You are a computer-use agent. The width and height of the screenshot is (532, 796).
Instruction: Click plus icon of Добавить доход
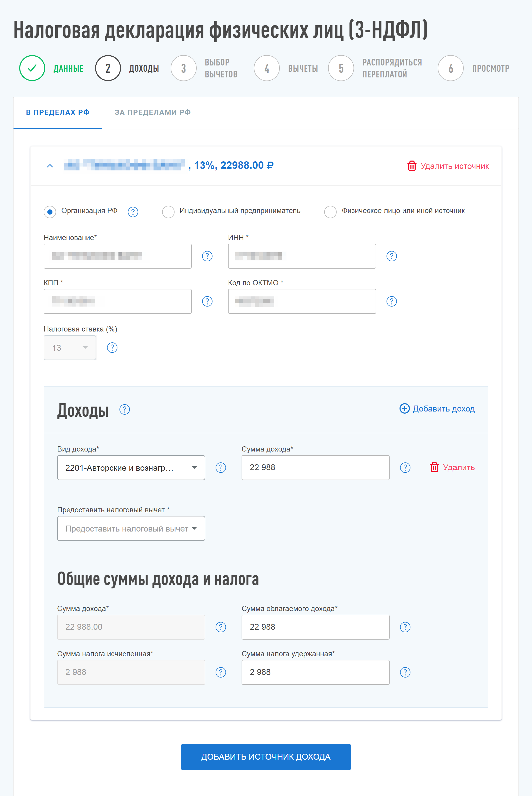404,408
